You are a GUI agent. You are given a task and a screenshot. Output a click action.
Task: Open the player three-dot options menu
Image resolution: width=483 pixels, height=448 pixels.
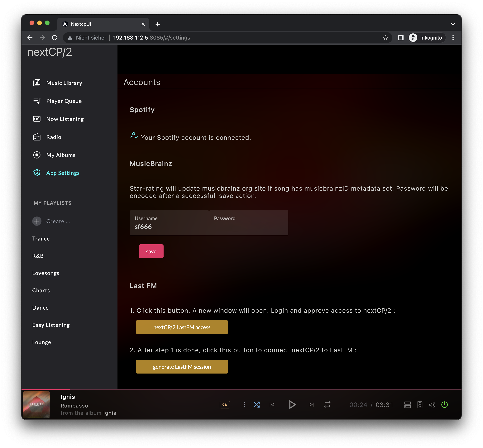pos(244,405)
